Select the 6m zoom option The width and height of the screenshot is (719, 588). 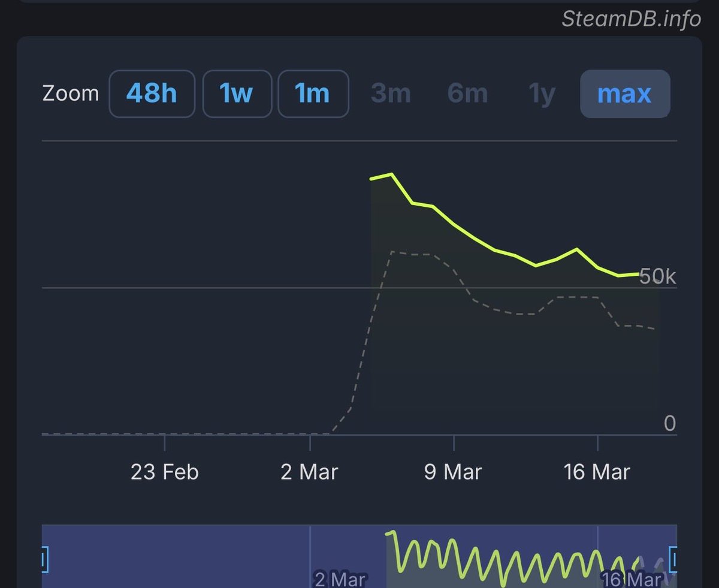467,94
